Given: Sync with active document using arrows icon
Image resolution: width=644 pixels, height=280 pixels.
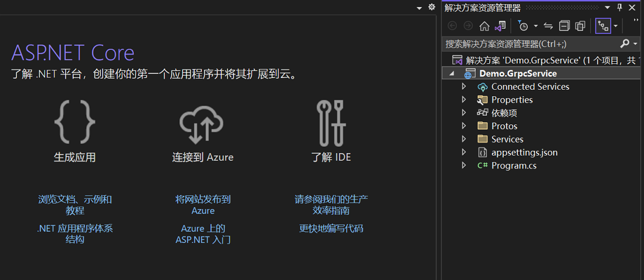Looking at the screenshot, I should [548, 26].
